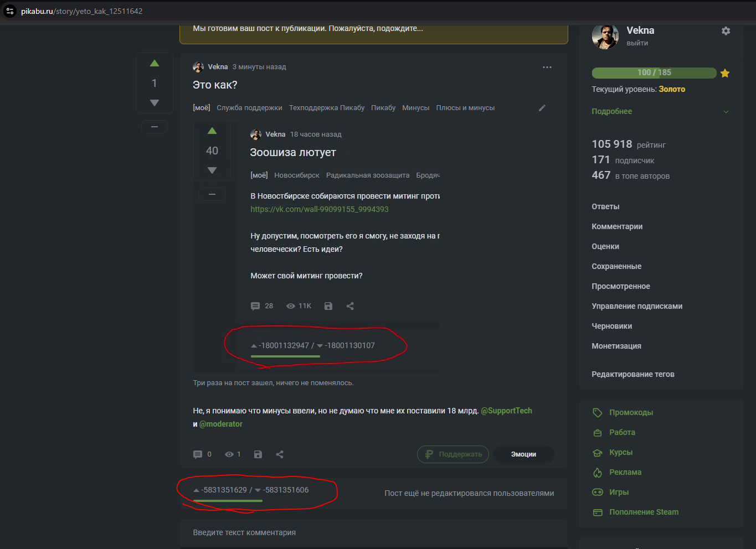The height and width of the screenshot is (549, 756).
Task: Expand the "Подробнее" chevron
Action: (x=726, y=112)
